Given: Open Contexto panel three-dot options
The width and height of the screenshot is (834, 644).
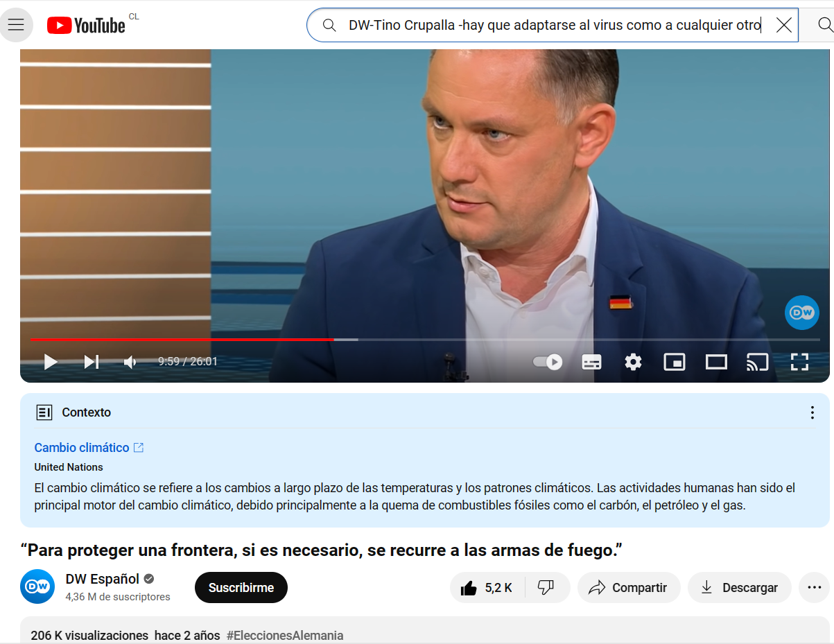Looking at the screenshot, I should [812, 412].
